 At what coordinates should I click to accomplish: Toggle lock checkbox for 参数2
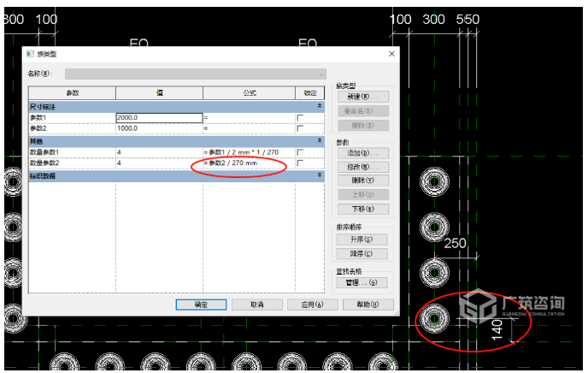[300, 128]
